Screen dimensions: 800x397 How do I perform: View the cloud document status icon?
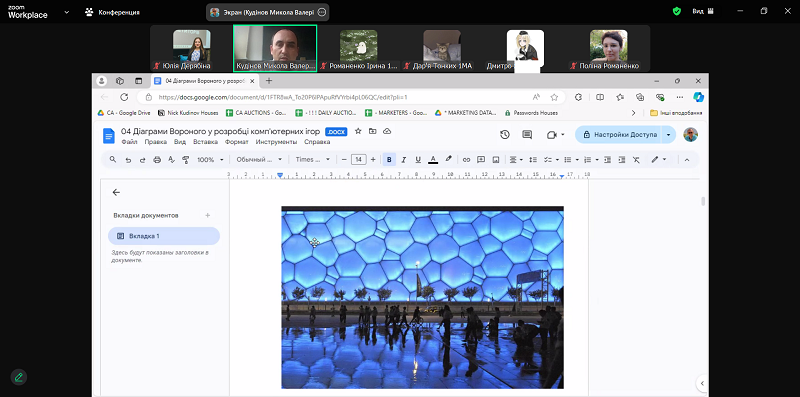pyautogui.click(x=387, y=132)
